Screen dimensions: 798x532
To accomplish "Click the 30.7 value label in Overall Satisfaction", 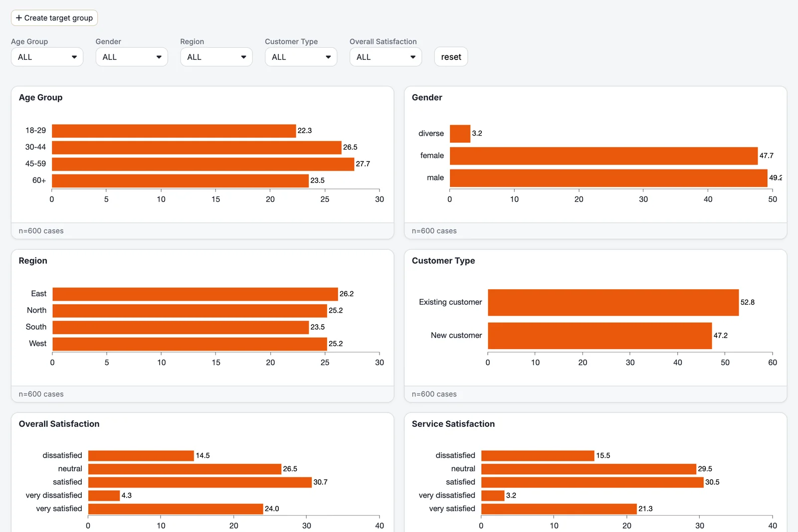I will point(320,482).
